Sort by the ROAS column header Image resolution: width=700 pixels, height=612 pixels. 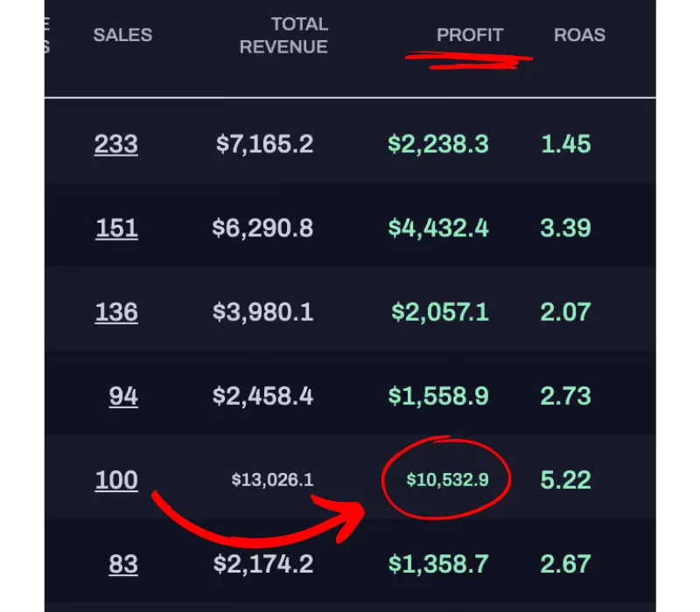pyautogui.click(x=579, y=35)
